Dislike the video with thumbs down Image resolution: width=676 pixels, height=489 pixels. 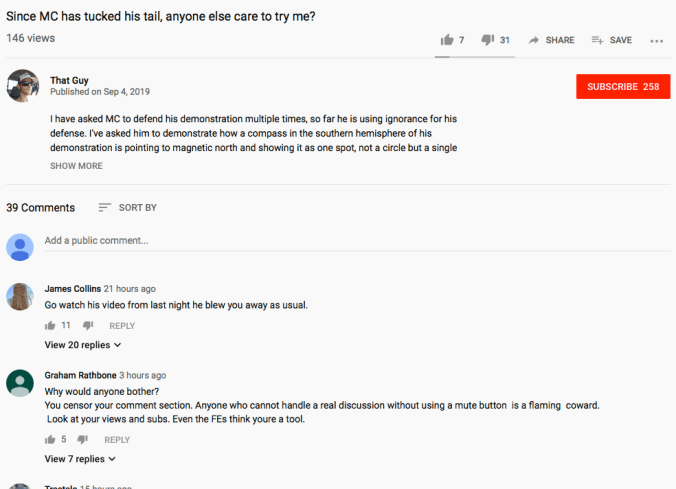pyautogui.click(x=488, y=40)
